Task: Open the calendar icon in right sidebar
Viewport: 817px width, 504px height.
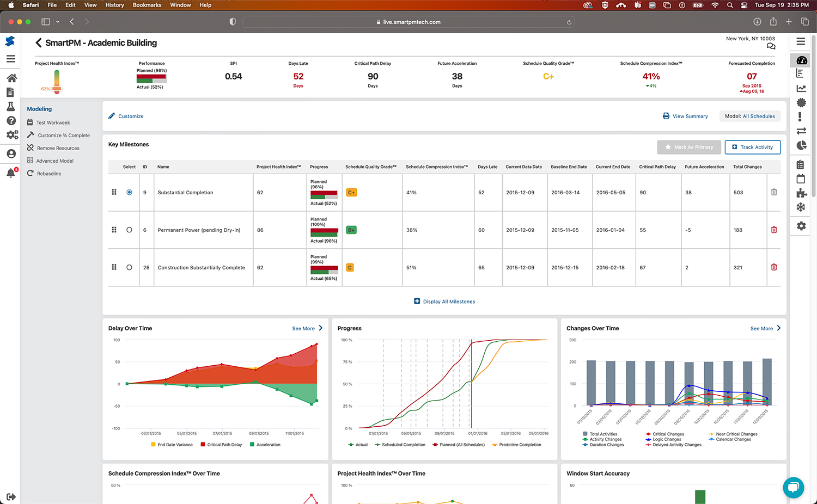Action: [801, 179]
